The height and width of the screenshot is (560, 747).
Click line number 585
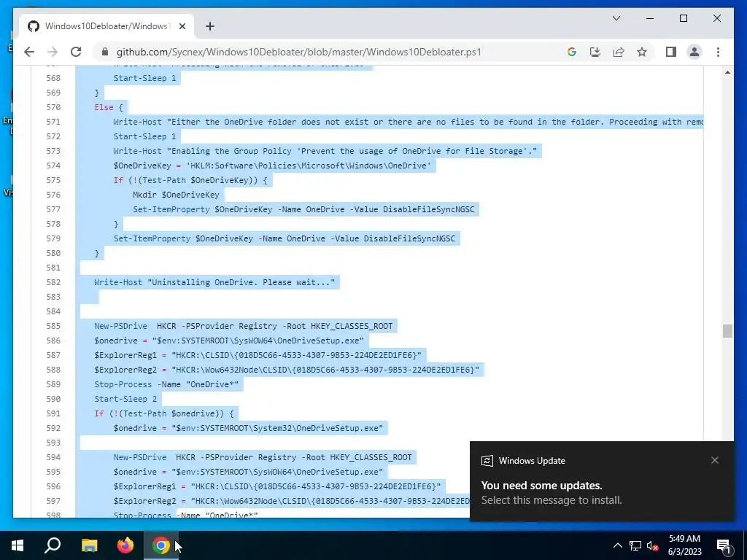53,326
